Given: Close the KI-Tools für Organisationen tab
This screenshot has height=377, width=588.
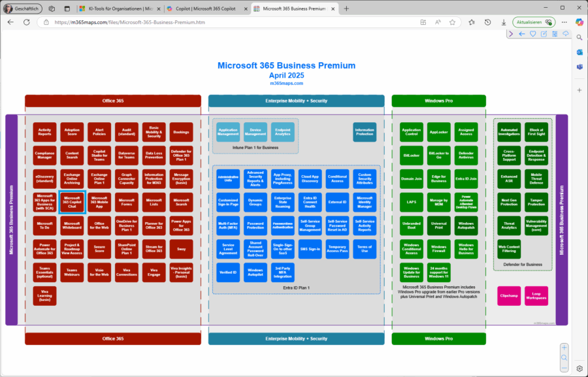Looking at the screenshot, I should [x=158, y=8].
